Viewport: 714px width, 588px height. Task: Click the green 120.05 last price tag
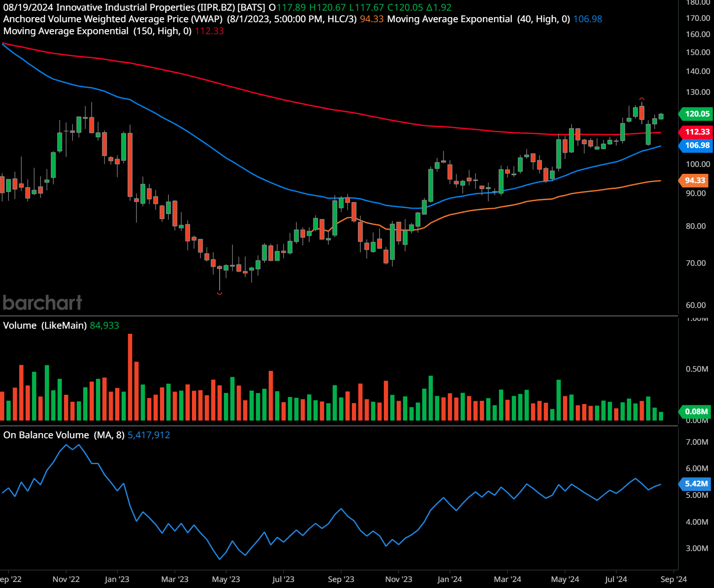point(696,114)
